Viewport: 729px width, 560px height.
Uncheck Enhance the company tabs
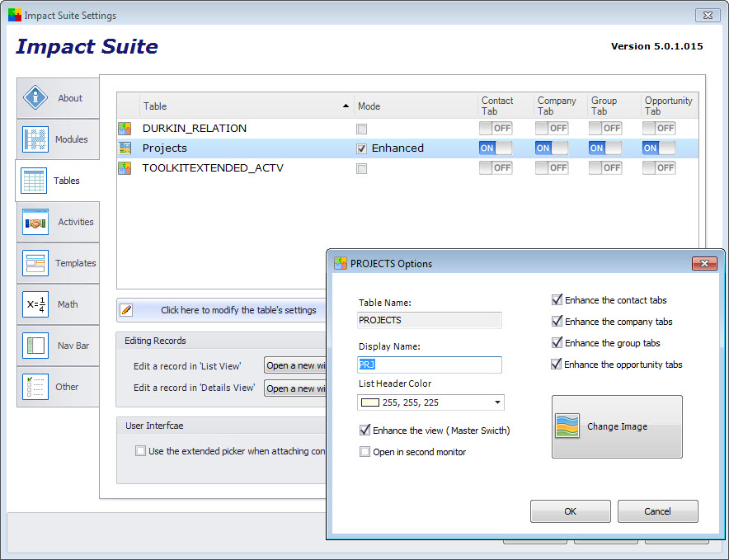pyautogui.click(x=557, y=322)
